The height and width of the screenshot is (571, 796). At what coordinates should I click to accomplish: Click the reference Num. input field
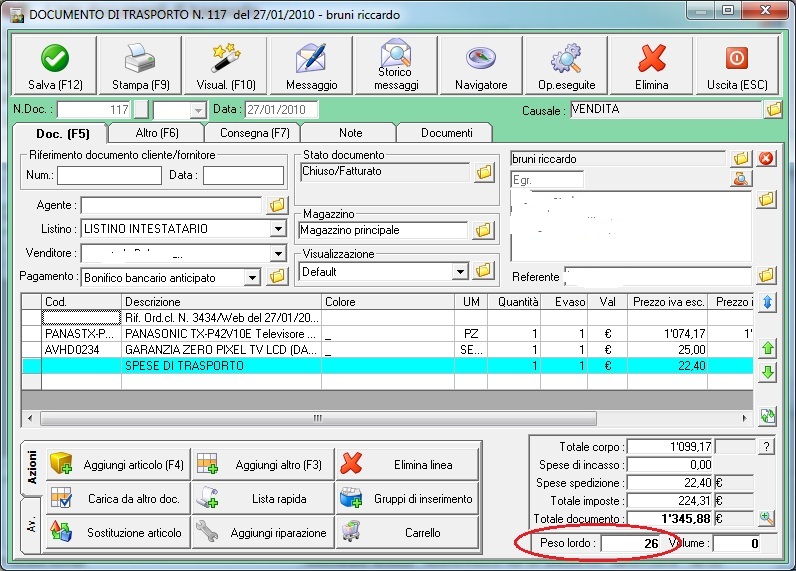109,175
